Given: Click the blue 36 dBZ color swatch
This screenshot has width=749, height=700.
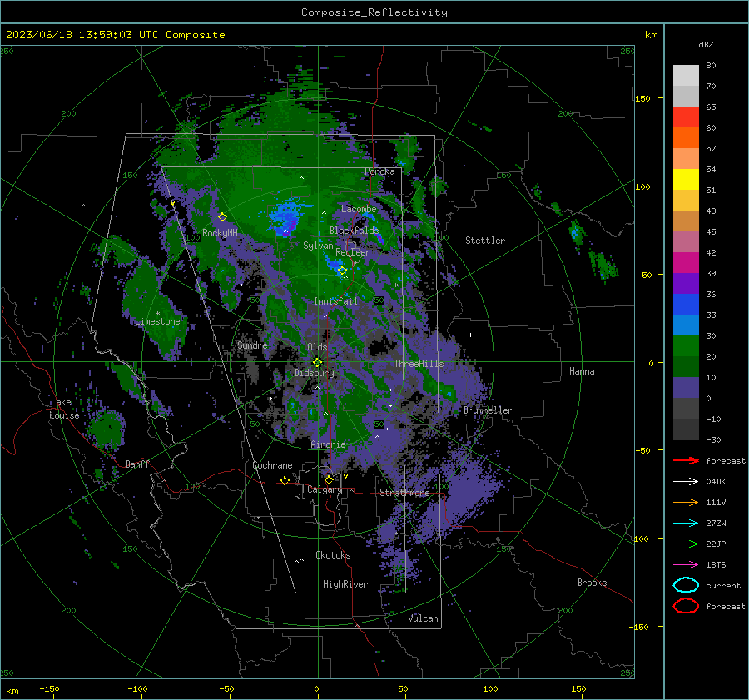Looking at the screenshot, I should [x=686, y=304].
